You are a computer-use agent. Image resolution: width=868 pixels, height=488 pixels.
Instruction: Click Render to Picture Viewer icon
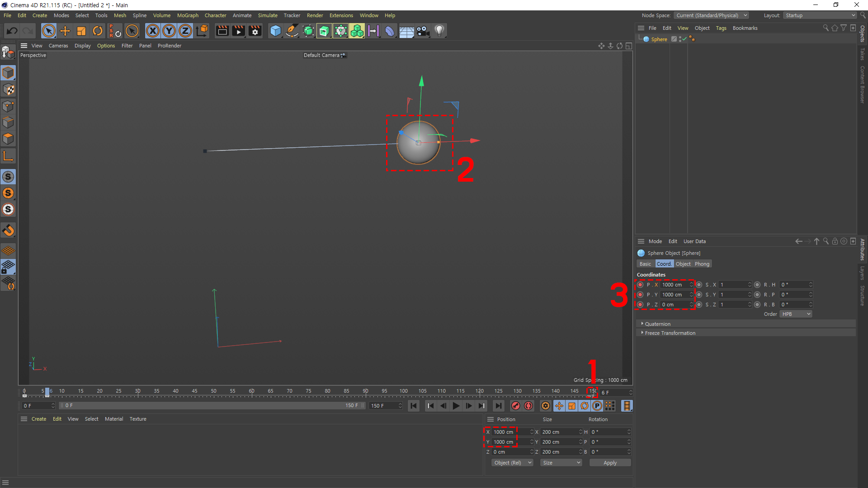tap(238, 31)
